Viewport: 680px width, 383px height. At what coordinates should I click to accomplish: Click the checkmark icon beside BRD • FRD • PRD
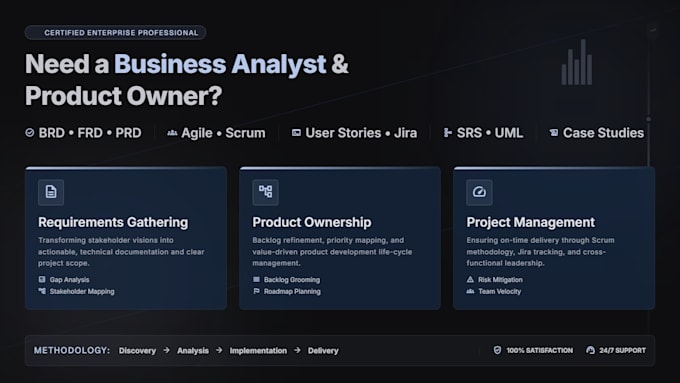[29, 133]
